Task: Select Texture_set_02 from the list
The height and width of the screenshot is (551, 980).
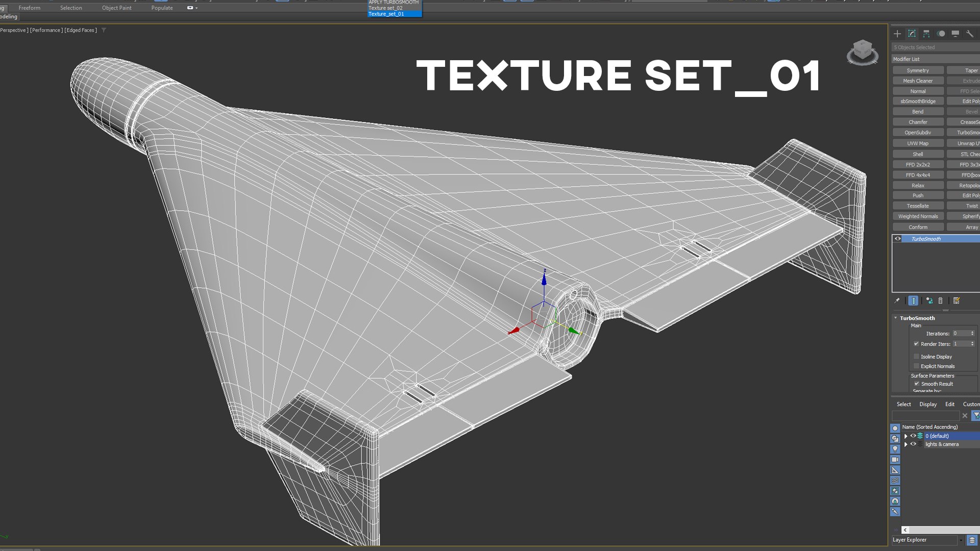Action: 386,8
